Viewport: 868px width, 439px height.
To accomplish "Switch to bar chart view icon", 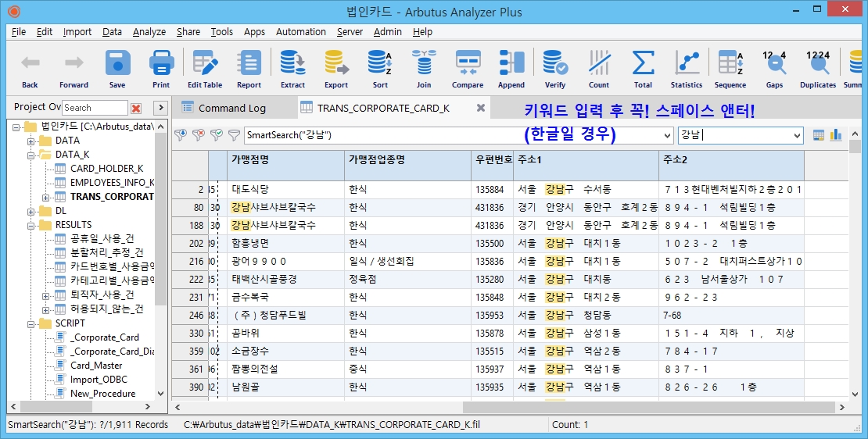I will click(836, 135).
